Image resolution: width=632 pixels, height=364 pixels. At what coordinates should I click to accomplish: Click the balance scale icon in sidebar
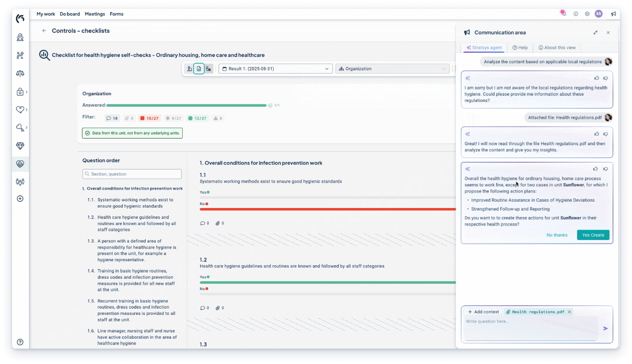(x=20, y=74)
